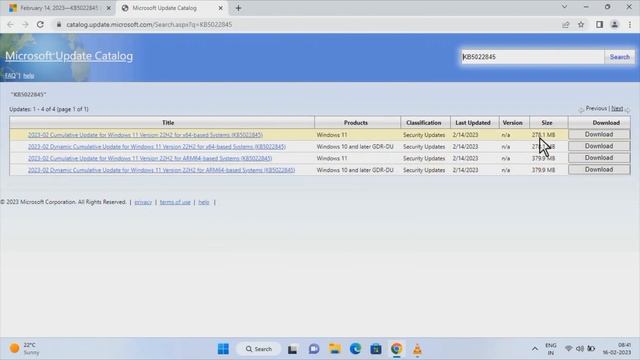Launch Microsoft Edge from taskbar
Screen dimensions: 640x360
point(355,349)
